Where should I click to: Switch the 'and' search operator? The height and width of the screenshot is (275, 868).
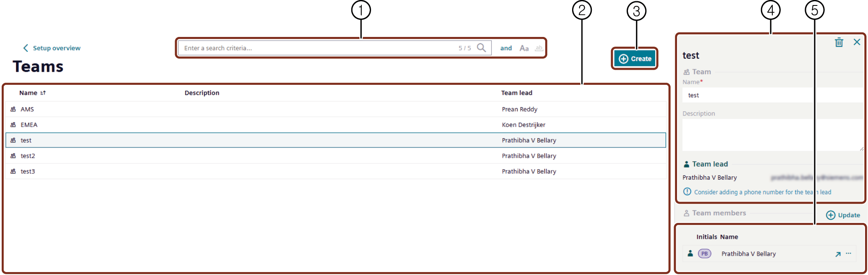(x=506, y=48)
